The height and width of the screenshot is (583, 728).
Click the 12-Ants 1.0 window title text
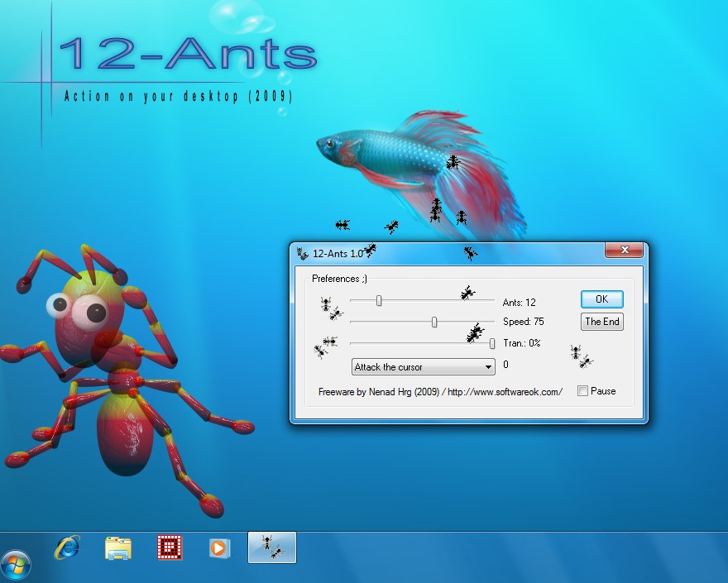(338, 253)
